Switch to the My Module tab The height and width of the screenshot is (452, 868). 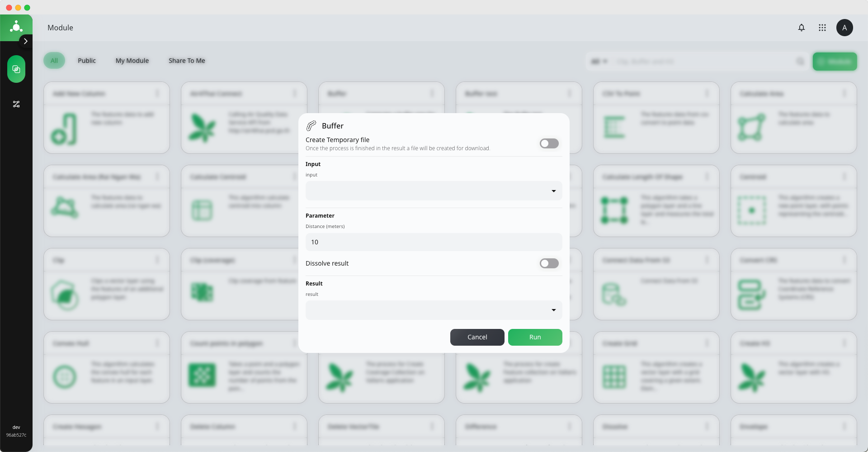coord(132,61)
